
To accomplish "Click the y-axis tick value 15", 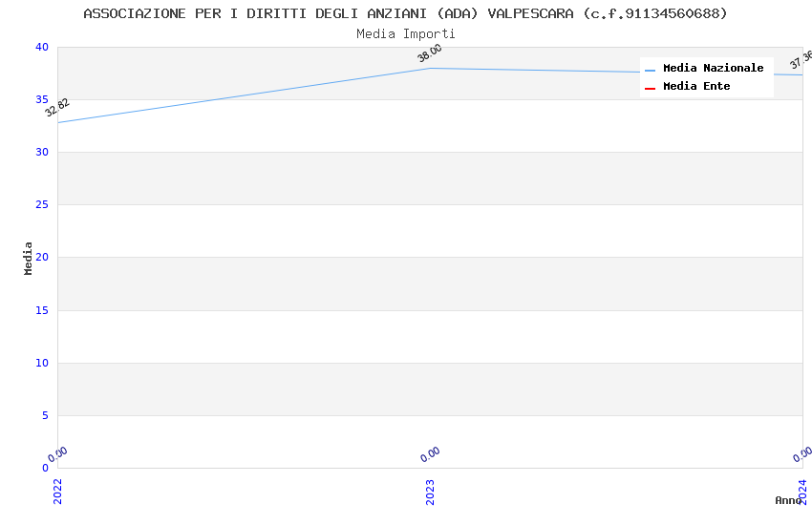I will [42, 310].
